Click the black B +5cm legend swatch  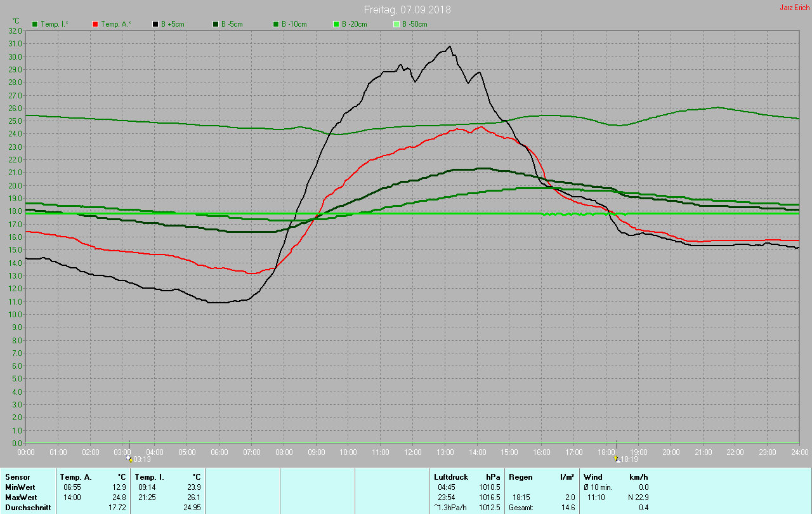155,24
